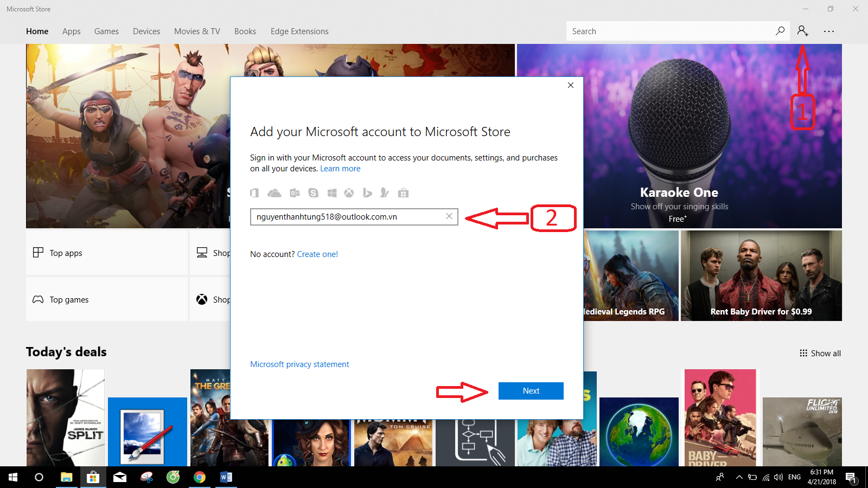Click the Outlook icon in dialog
This screenshot has height=488, width=868.
295,193
